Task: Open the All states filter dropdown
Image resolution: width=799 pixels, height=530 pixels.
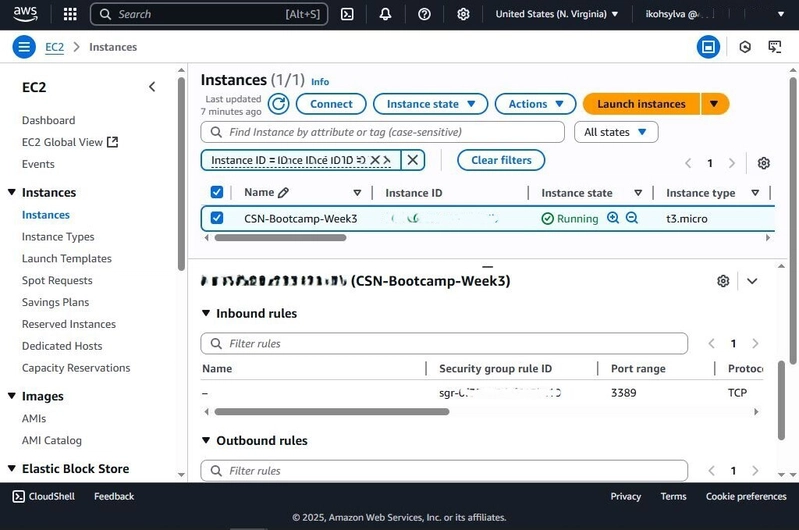Action: (616, 132)
